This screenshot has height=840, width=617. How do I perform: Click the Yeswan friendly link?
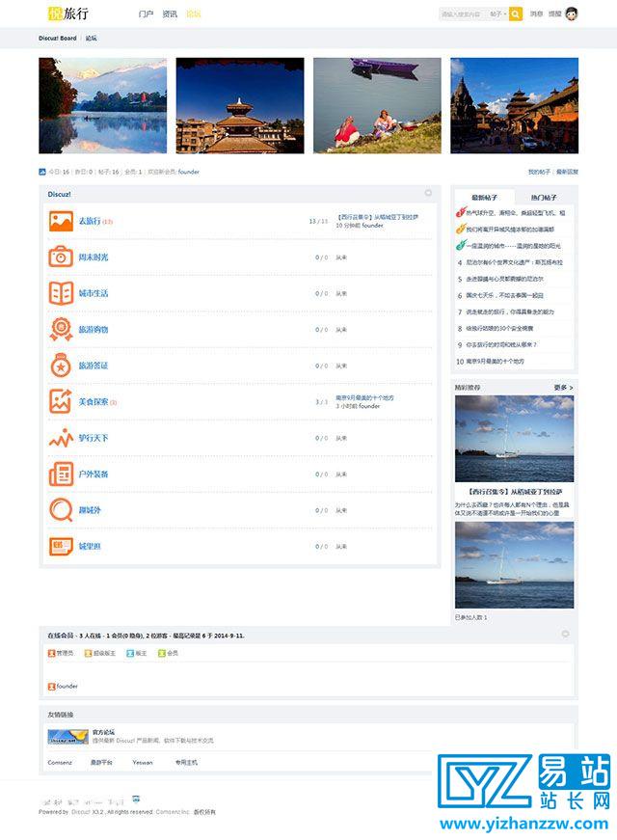(143, 762)
